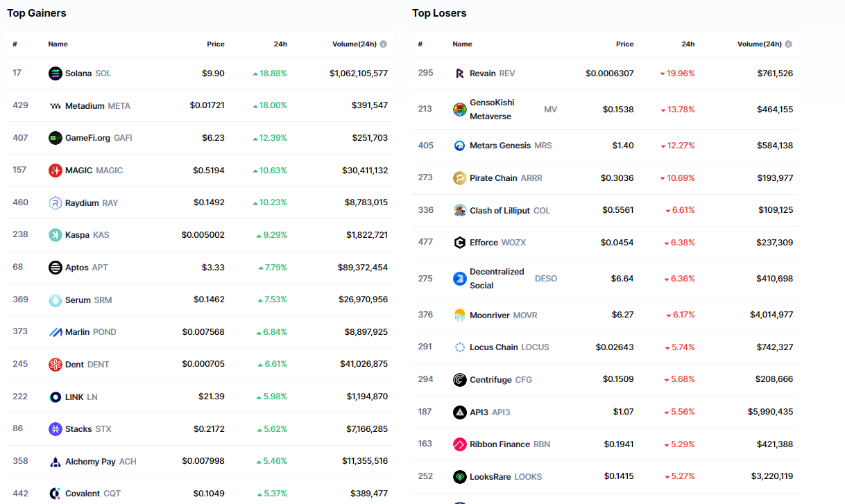This screenshot has width=845, height=504.
Task: Click the Covalent coin logo
Action: pos(56,494)
